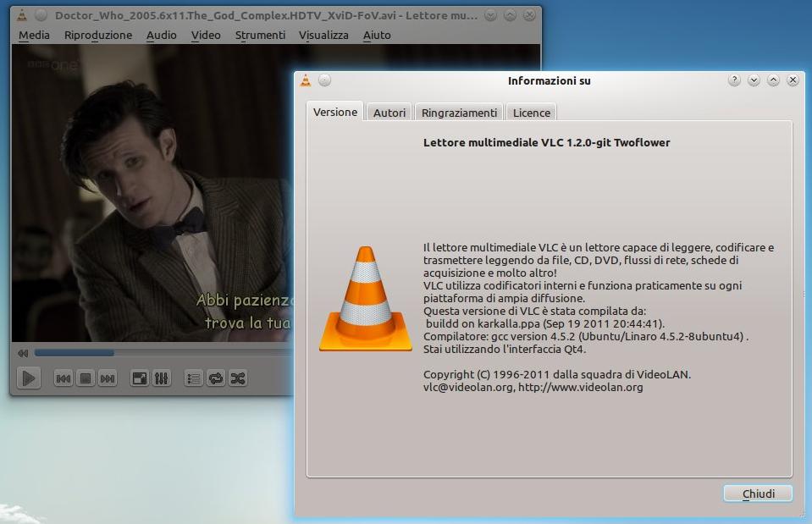Click the Informazioni su dialog title
This screenshot has height=524, width=812.
549,80
